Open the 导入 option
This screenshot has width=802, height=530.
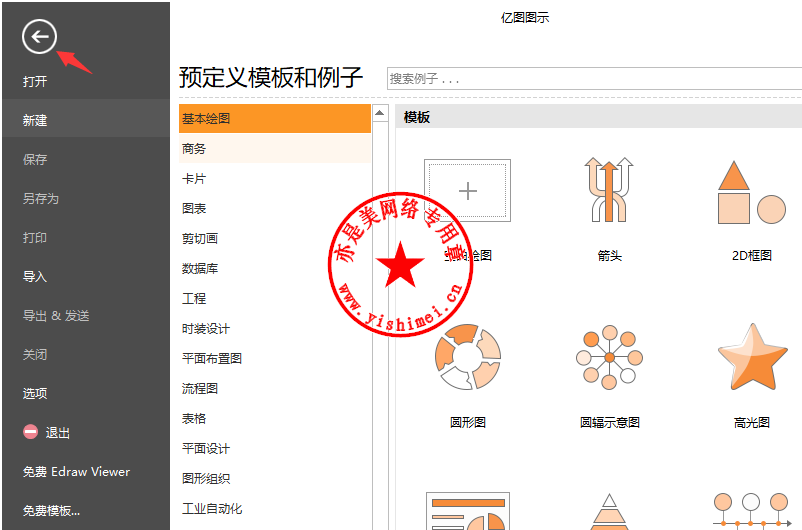point(35,276)
